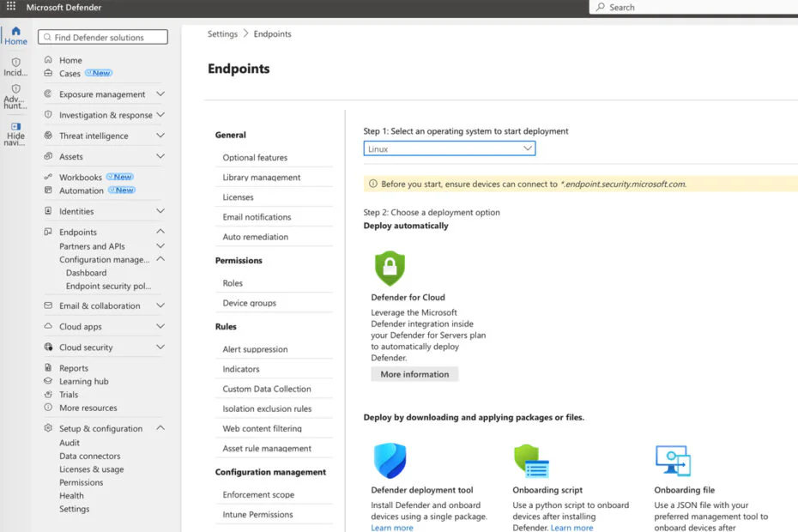This screenshot has height=532, width=798.
Task: Click Learn more under Onboarding script
Action: point(571,528)
